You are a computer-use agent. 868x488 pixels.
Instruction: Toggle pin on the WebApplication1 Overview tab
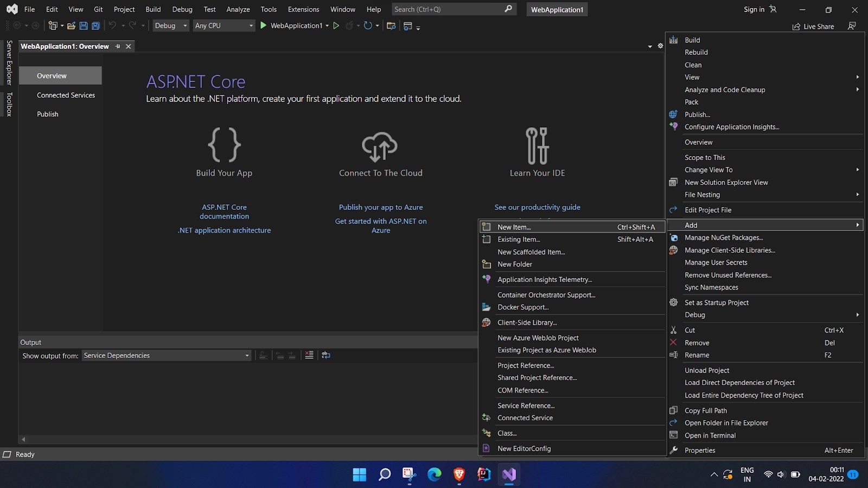point(118,47)
